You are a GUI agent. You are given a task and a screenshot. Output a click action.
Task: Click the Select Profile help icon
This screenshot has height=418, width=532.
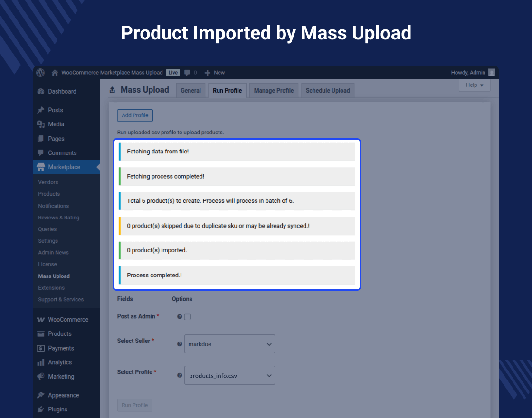point(180,375)
